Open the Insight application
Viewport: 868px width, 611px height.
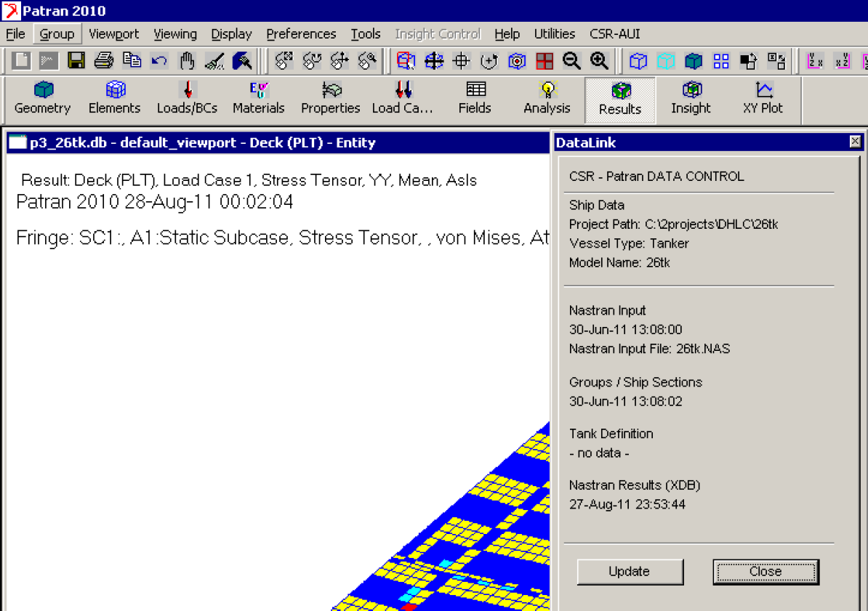[691, 99]
